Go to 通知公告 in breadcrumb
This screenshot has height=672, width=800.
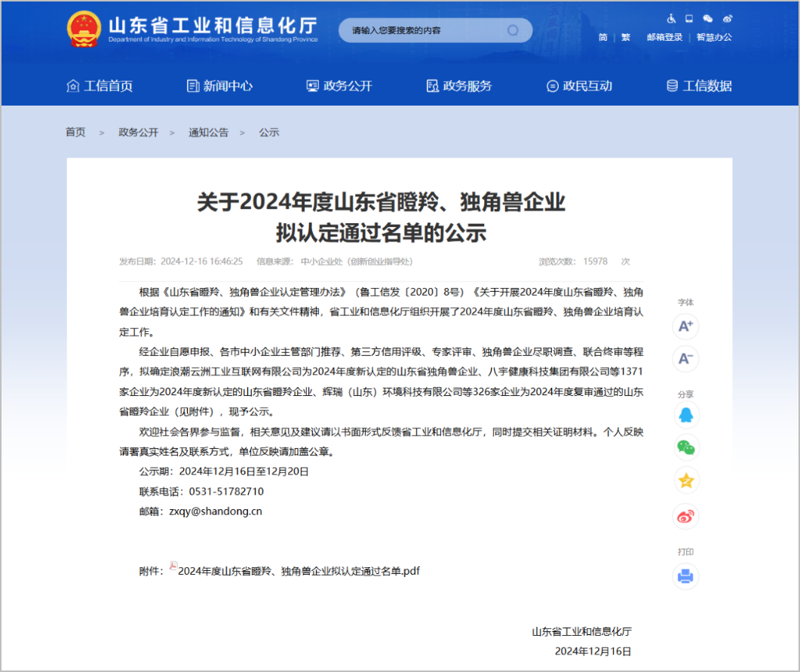208,132
